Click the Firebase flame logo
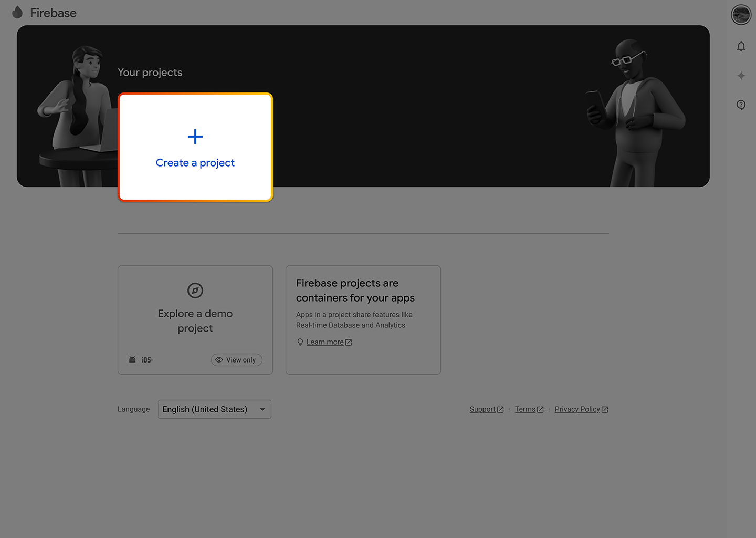The image size is (756, 538). pyautogui.click(x=17, y=12)
